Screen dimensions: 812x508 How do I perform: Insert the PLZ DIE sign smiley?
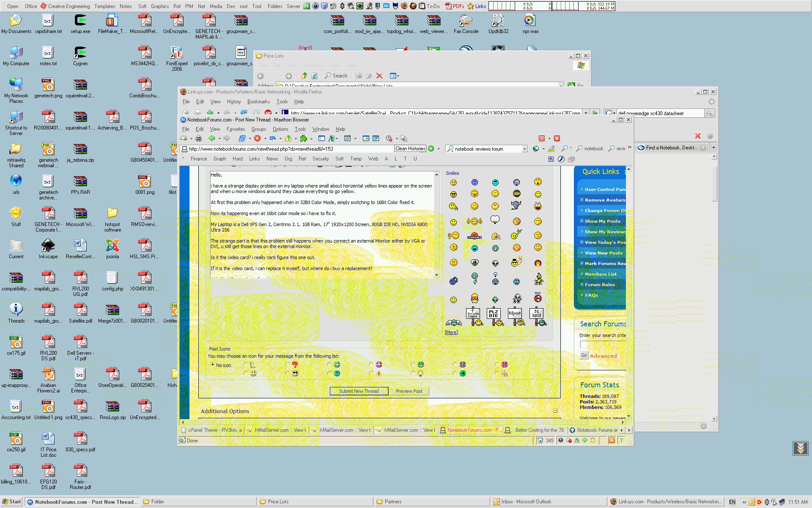click(x=494, y=317)
